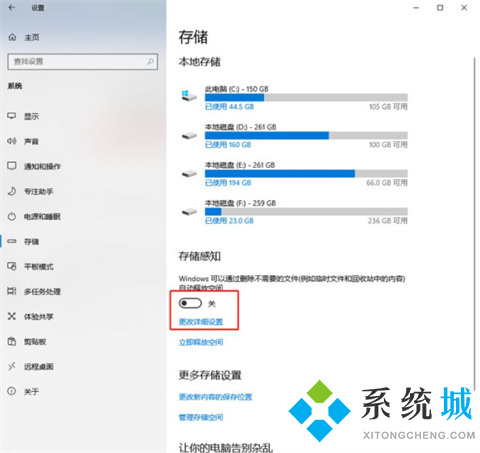
Task: Select the 声音 speaker icon
Action: [x=12, y=141]
